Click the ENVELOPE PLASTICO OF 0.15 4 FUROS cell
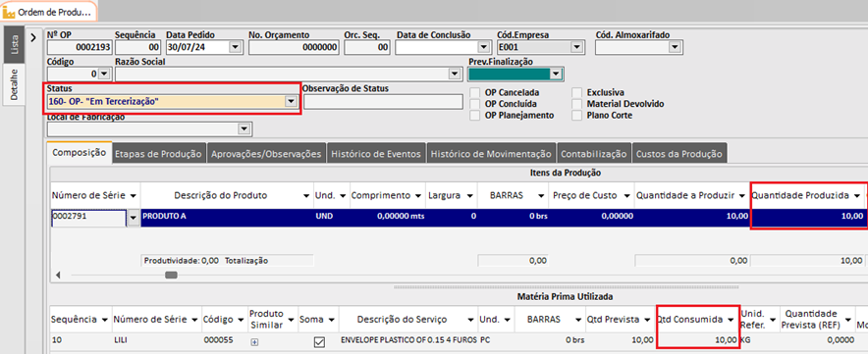Screen dimensions: 868x354 coord(408,340)
